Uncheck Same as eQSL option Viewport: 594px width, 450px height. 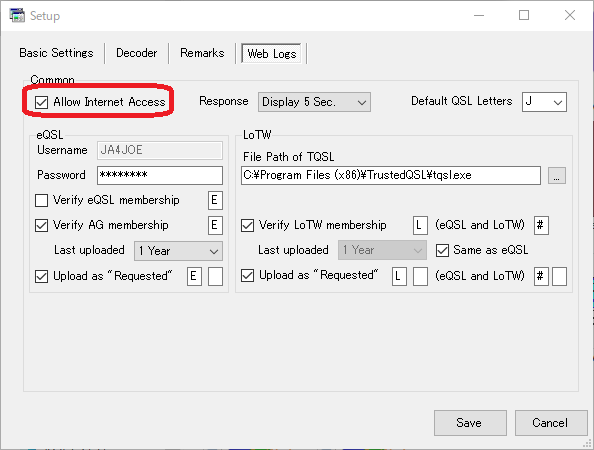(442, 250)
